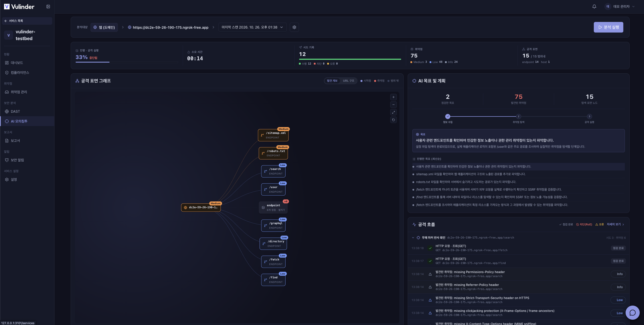Image resolution: width=644 pixels, height=325 pixels.
Task: Expand the collapsed endpoint x6 group node
Action: point(273,208)
